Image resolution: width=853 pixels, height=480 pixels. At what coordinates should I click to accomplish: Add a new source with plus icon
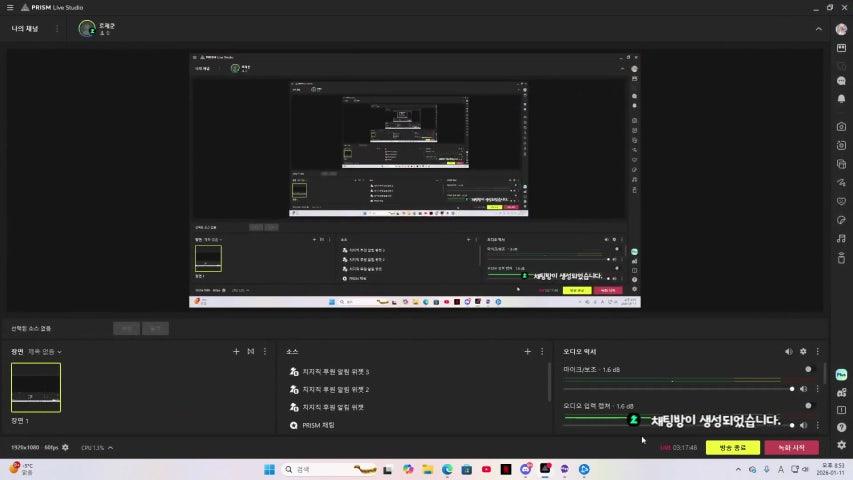coord(527,352)
